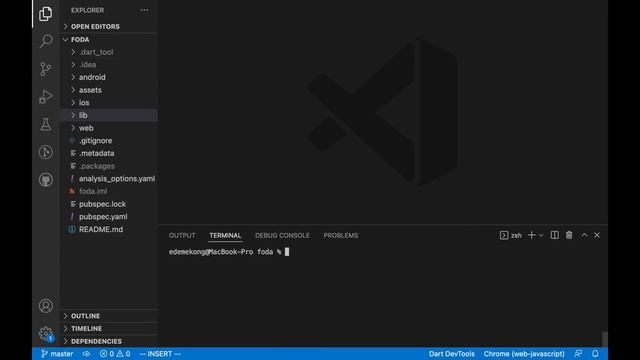
Task: Collapse the FODA folder section
Action: [x=109, y=40]
